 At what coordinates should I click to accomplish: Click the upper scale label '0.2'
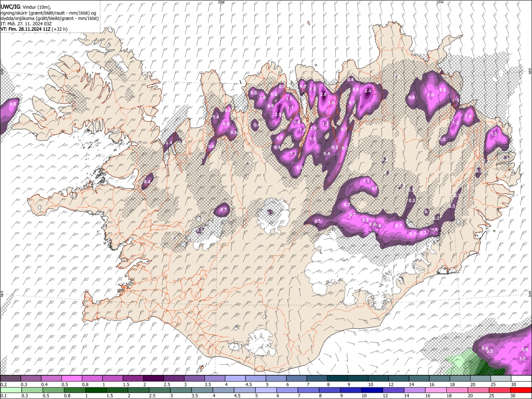3,384
